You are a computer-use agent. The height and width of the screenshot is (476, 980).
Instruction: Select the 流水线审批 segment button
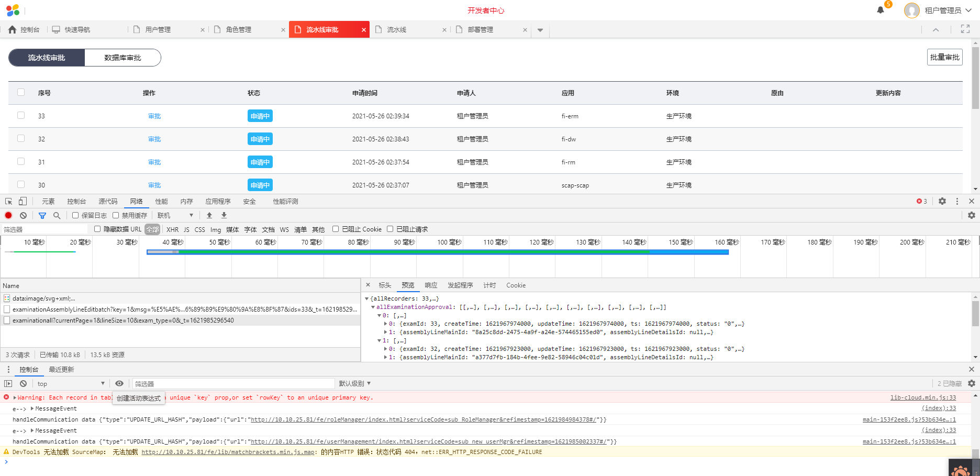point(47,58)
